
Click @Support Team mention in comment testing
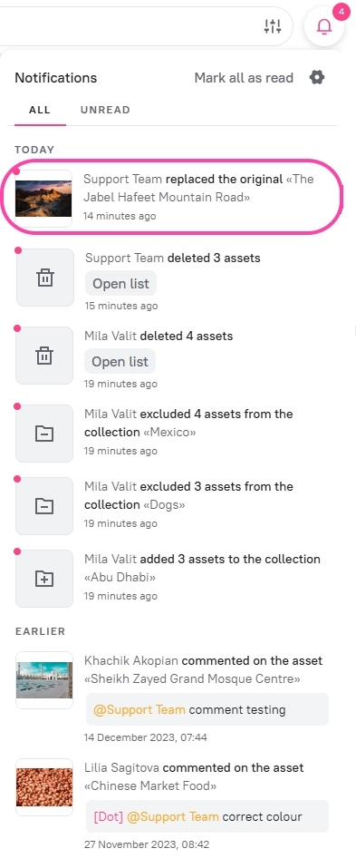(x=140, y=709)
